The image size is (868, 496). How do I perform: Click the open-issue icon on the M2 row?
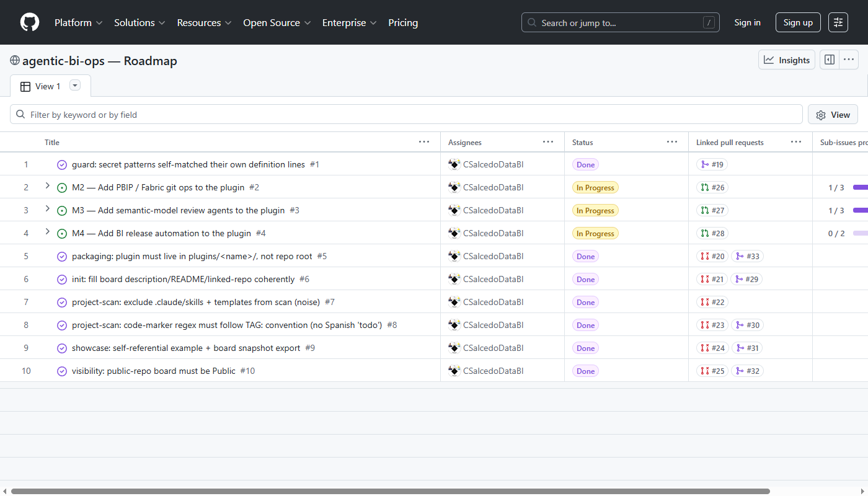(62, 188)
